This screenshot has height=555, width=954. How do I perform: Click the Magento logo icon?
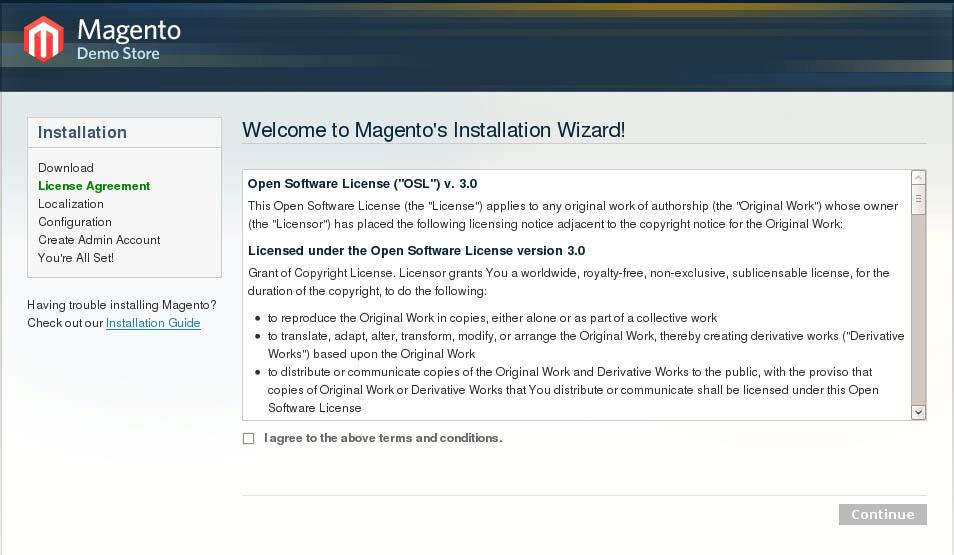tap(44, 39)
